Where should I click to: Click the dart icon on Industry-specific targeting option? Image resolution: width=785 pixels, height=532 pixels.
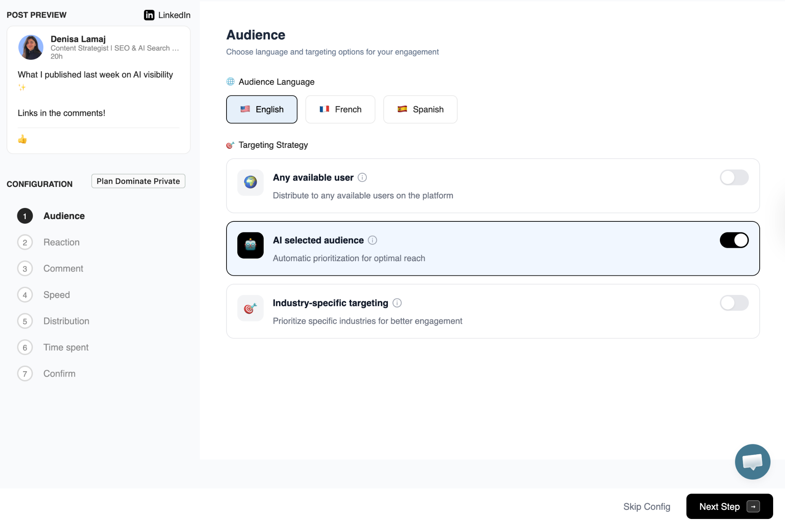coord(250,308)
